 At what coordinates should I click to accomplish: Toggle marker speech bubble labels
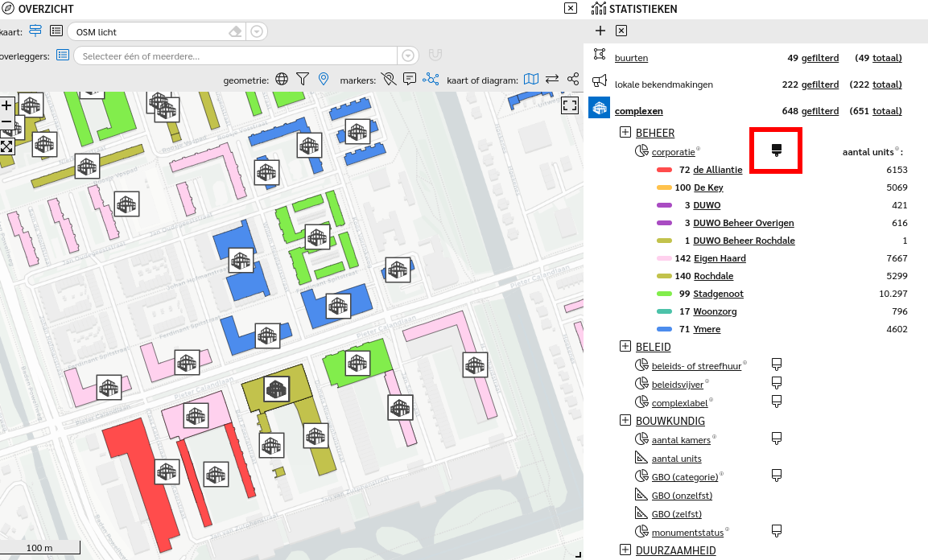(409, 79)
